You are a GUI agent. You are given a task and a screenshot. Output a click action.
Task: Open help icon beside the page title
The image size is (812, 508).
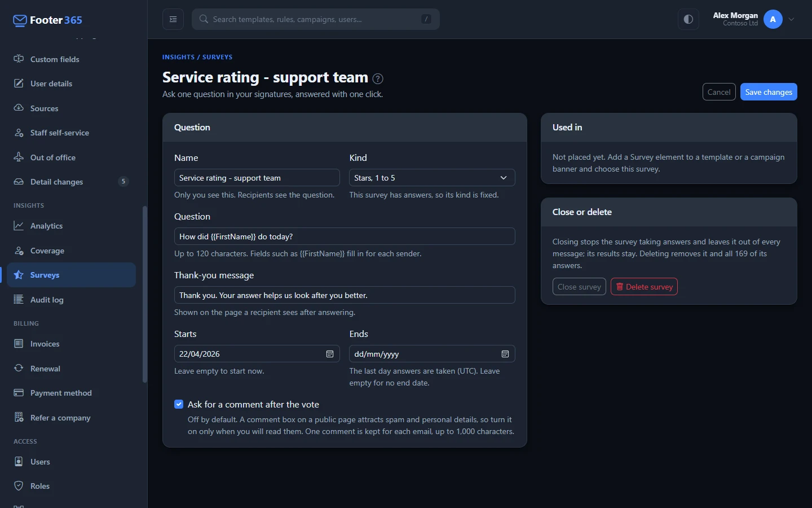click(378, 78)
